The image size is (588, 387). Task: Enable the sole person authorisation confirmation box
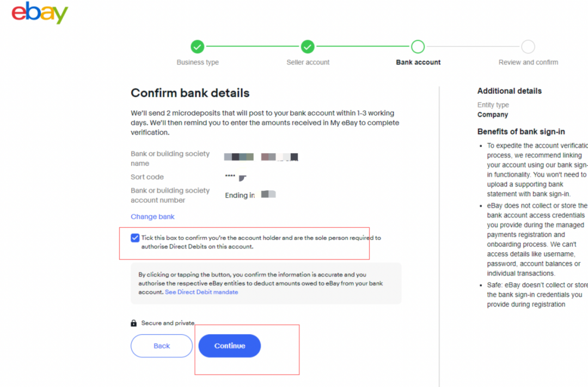click(x=134, y=237)
